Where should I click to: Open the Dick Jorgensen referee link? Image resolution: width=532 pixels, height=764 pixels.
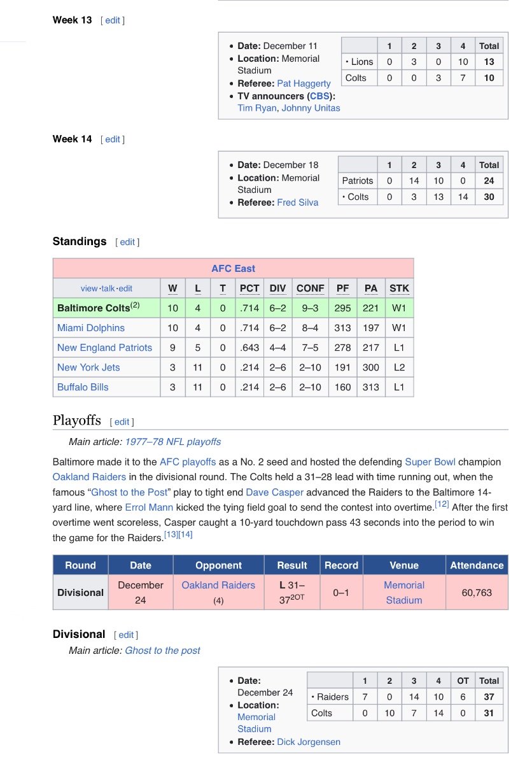click(x=308, y=742)
